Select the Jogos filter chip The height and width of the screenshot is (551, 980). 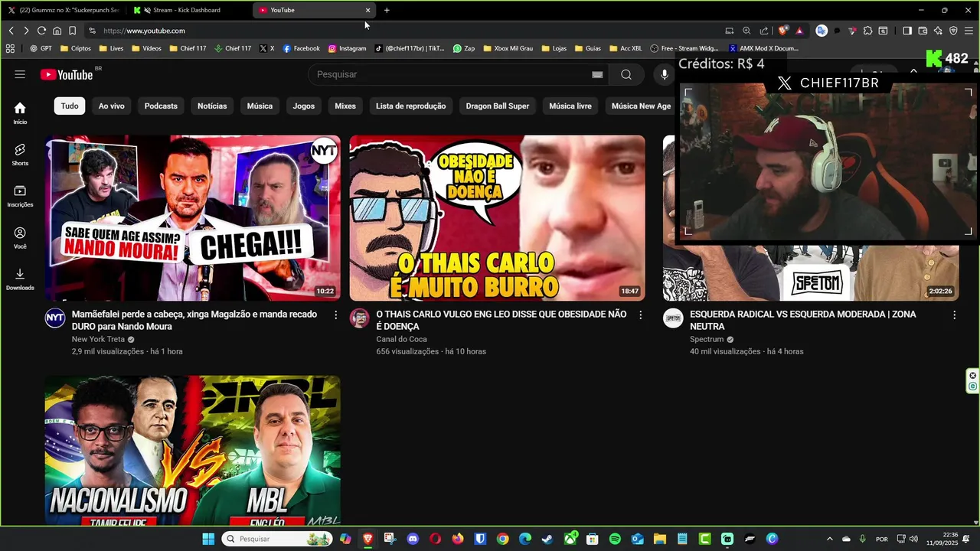[304, 106]
